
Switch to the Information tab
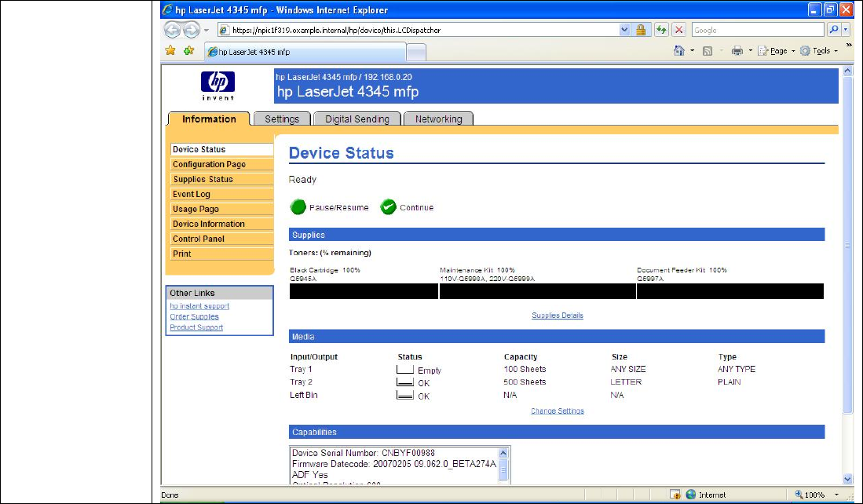(209, 119)
